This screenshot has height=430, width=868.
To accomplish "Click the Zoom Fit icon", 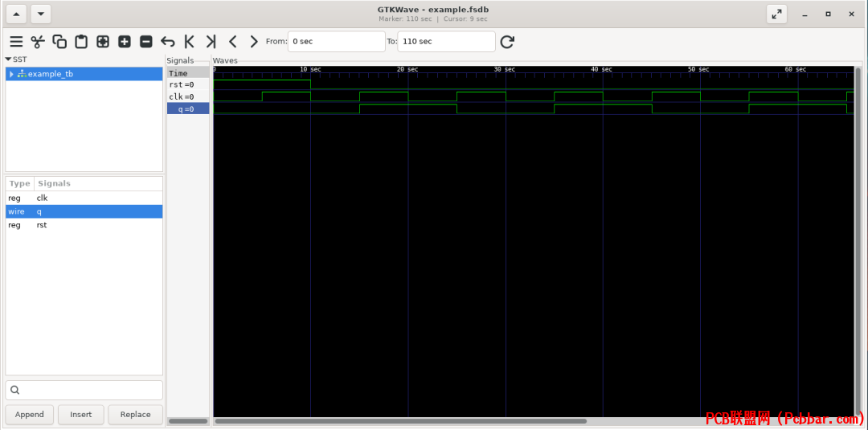I will [x=102, y=42].
